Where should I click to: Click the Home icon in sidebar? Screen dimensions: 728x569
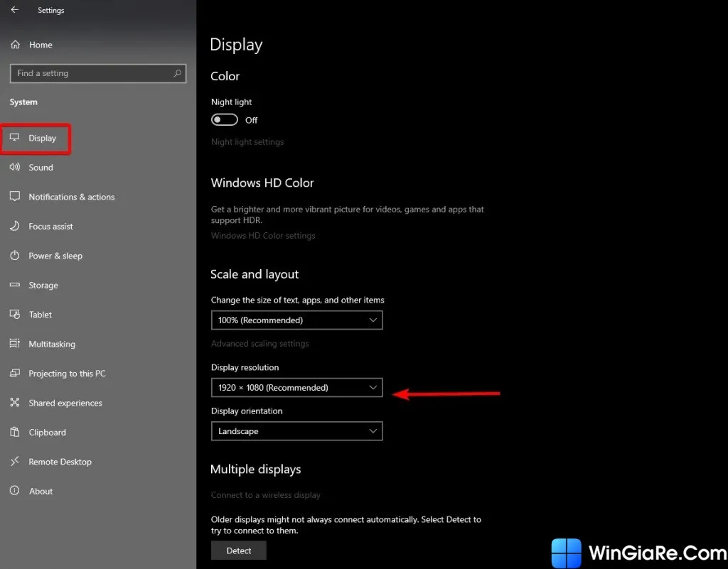pyautogui.click(x=15, y=45)
